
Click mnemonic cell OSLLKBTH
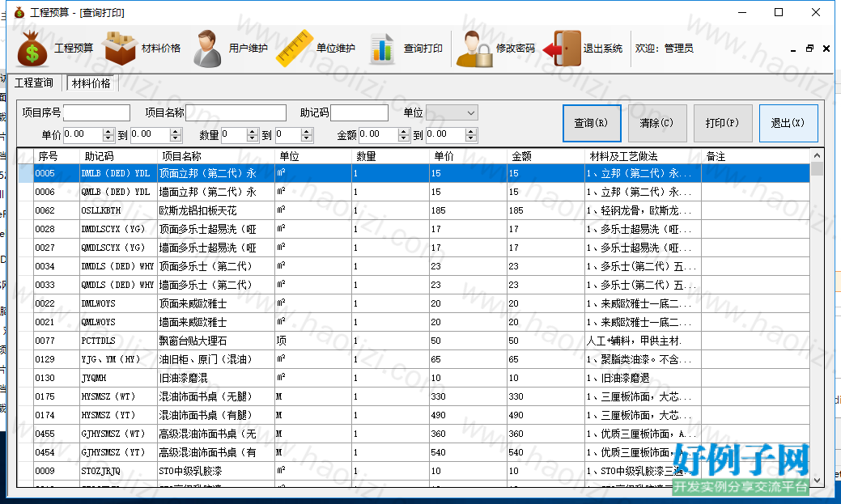point(118,210)
